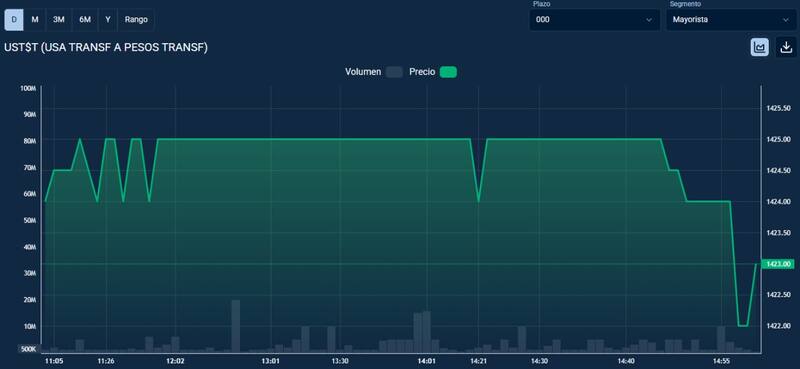This screenshot has width=800, height=369.
Task: Click the 1425.00 price axis label
Action: click(778, 139)
